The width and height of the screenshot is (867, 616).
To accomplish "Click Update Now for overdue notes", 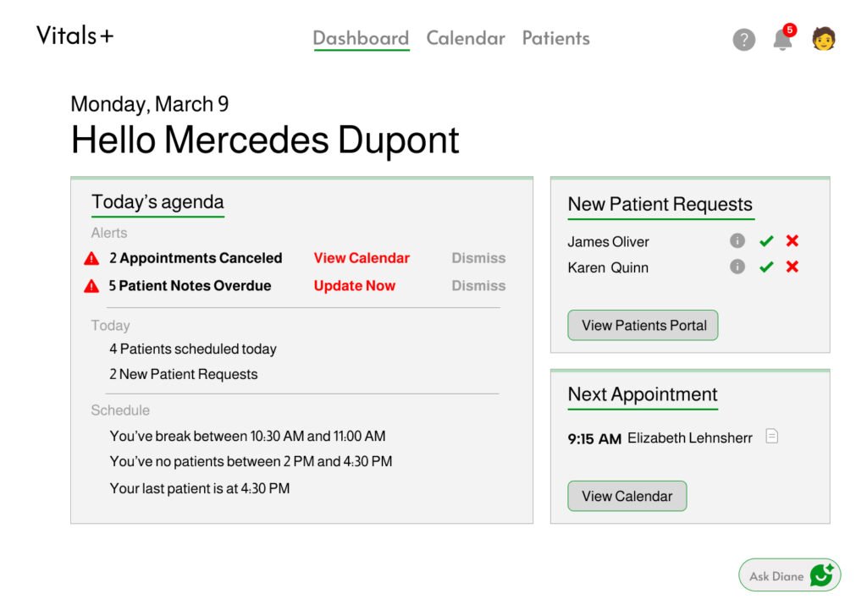I will [355, 286].
